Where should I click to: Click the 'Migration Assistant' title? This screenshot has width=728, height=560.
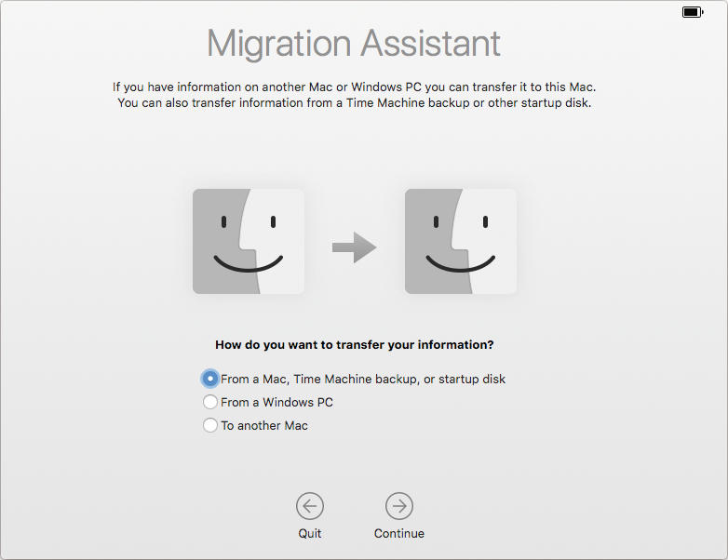tap(354, 44)
